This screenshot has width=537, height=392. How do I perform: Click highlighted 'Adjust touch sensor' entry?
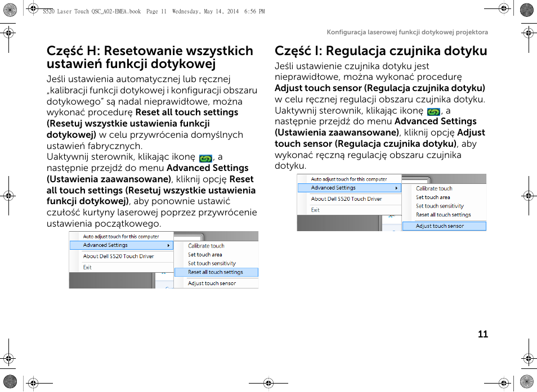[x=444, y=226]
